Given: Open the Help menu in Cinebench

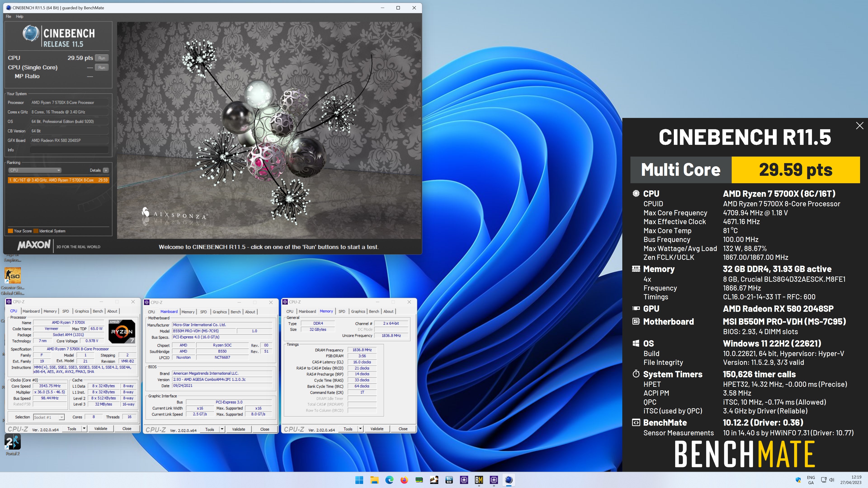Looking at the screenshot, I should pyautogui.click(x=19, y=16).
